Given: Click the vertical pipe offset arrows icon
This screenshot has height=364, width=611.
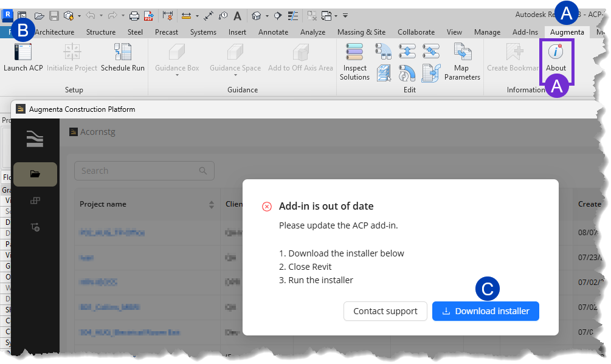Looking at the screenshot, I should coord(407,52).
